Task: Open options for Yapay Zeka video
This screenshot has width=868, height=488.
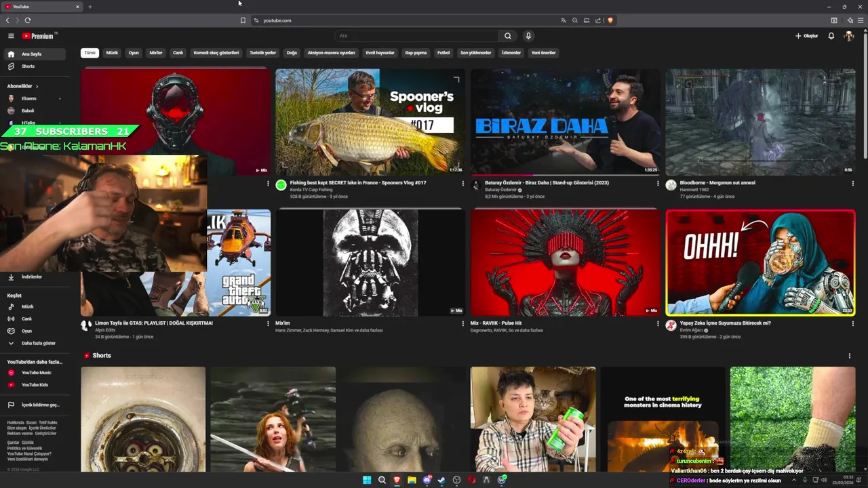Action: (x=852, y=323)
